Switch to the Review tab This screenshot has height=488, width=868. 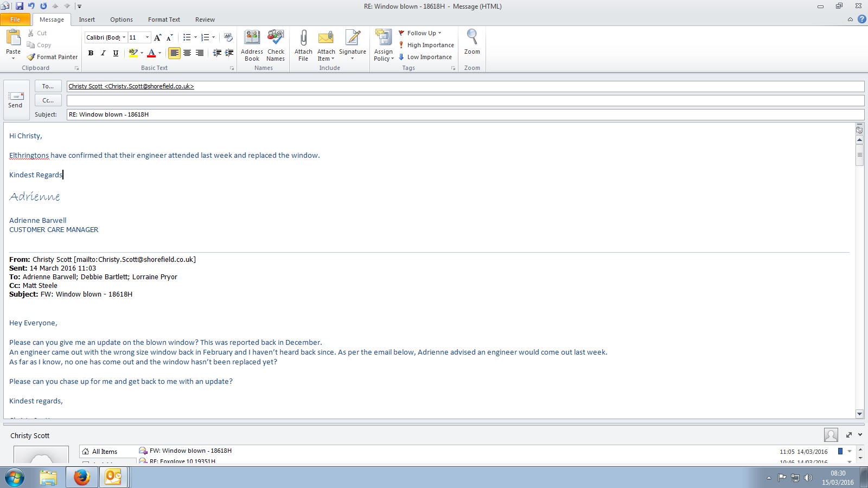click(x=205, y=20)
